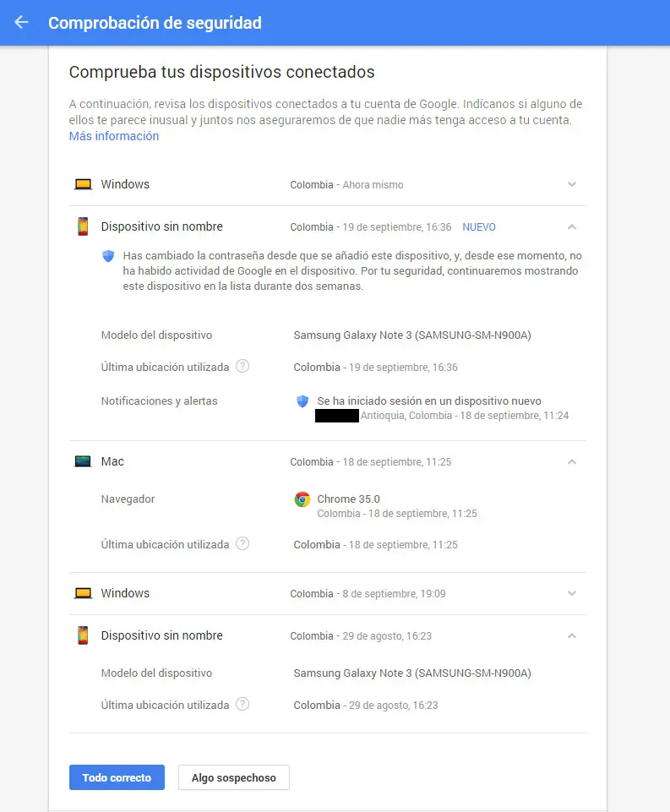This screenshot has width=670, height=812.
Task: Go back using the header arrow
Action: tap(21, 22)
